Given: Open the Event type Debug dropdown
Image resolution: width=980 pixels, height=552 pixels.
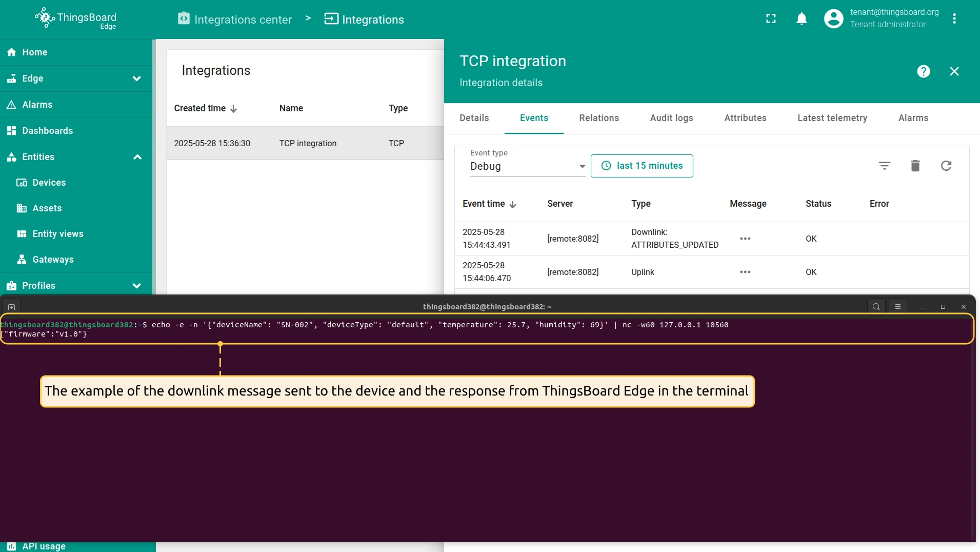Looking at the screenshot, I should pos(527,166).
